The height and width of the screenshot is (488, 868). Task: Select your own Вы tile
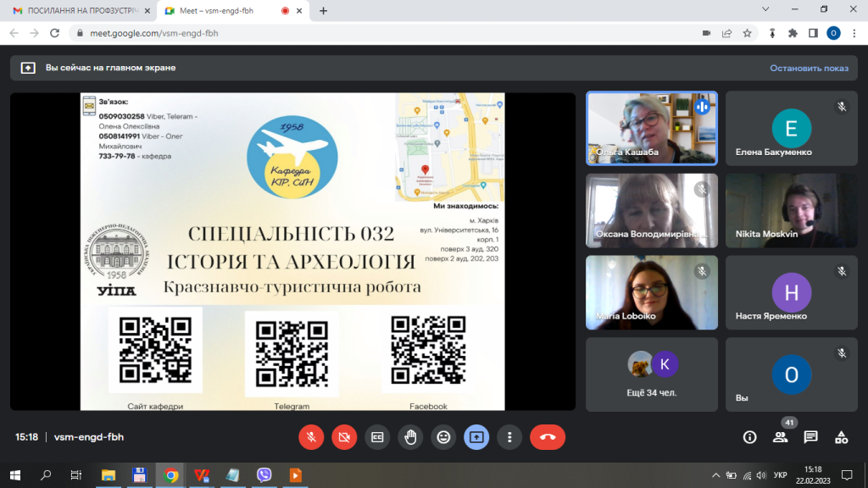tap(792, 374)
